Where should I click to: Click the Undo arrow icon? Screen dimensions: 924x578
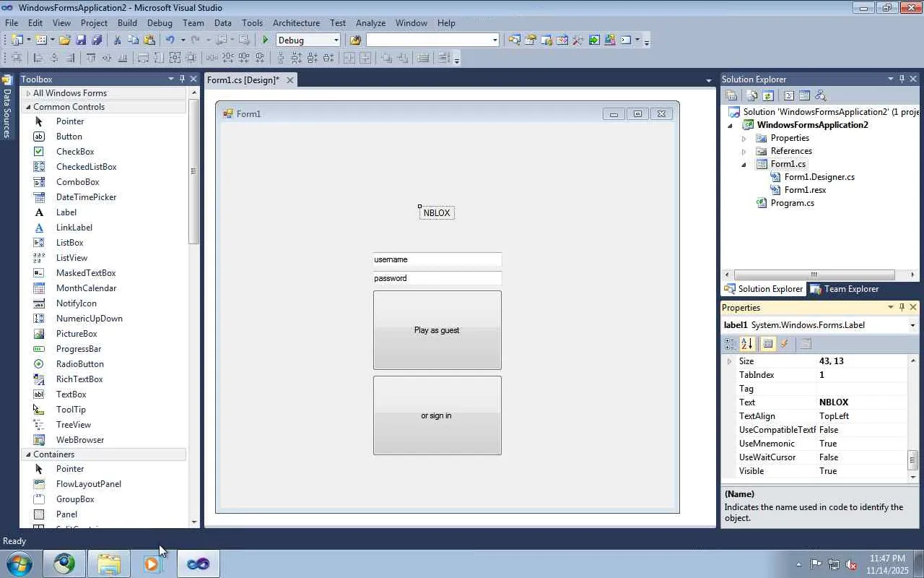click(x=170, y=40)
